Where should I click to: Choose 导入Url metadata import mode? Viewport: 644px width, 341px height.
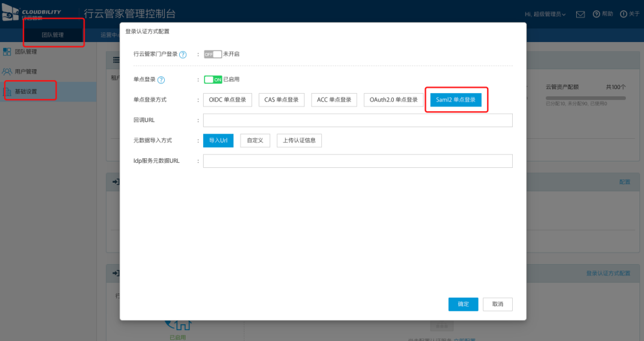[x=218, y=140]
